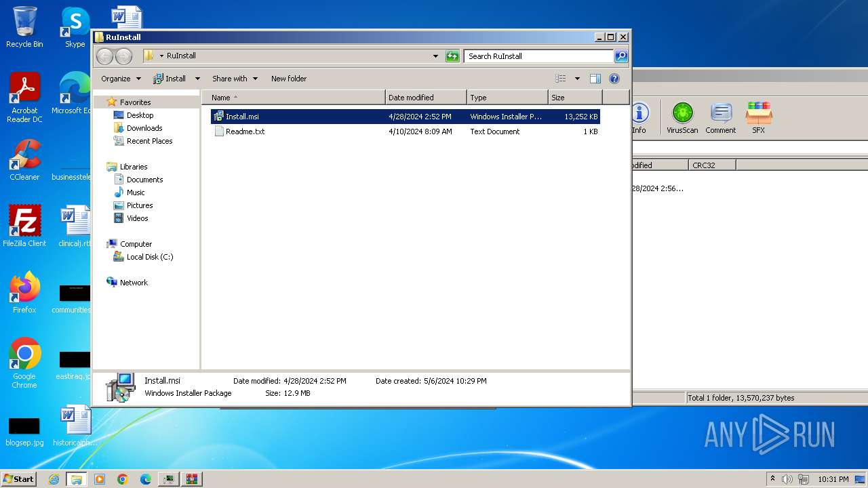Launch Firefox from desktop
This screenshot has width=868, height=488.
[x=24, y=292]
